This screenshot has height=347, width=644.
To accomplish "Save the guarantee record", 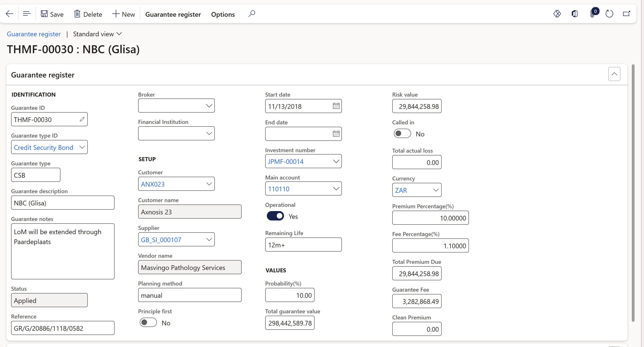I will pos(52,14).
